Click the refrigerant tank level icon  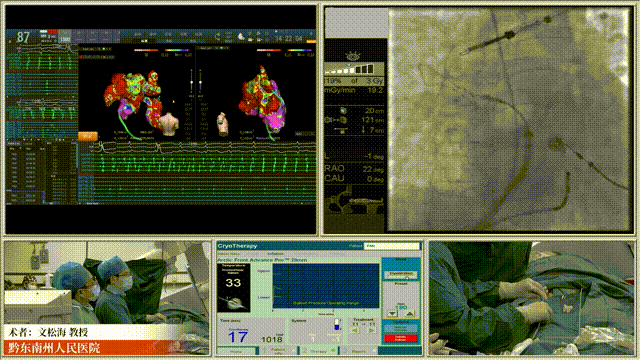click(x=337, y=325)
